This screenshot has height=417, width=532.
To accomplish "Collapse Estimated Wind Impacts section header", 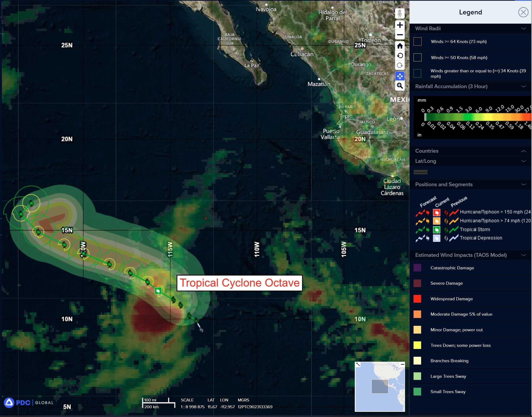I will [x=523, y=255].
